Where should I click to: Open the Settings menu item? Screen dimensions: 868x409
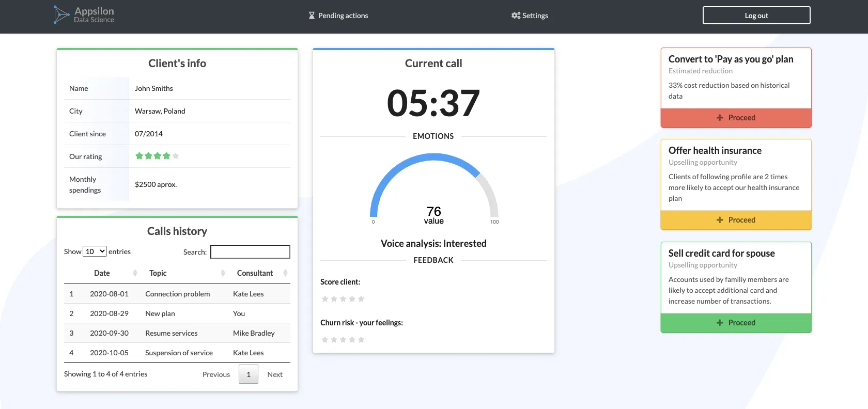click(530, 15)
